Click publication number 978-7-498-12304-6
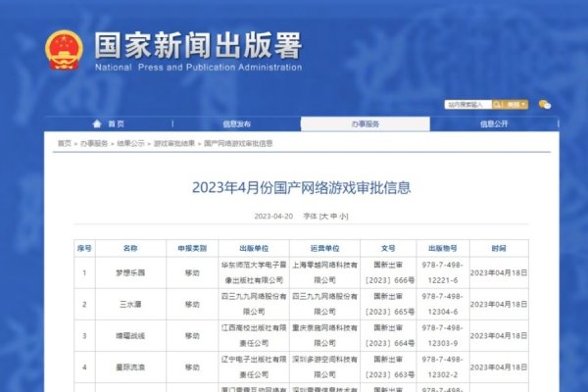Image resolution: width=588 pixels, height=392 pixels. point(443,304)
